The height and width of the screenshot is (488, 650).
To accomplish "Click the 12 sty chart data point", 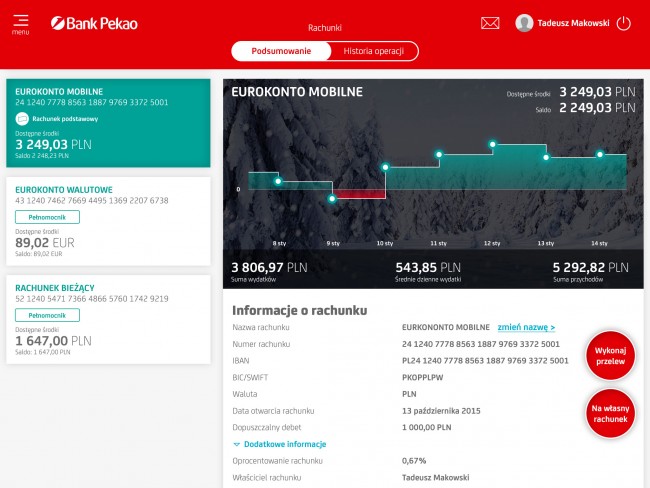I will 492,144.
